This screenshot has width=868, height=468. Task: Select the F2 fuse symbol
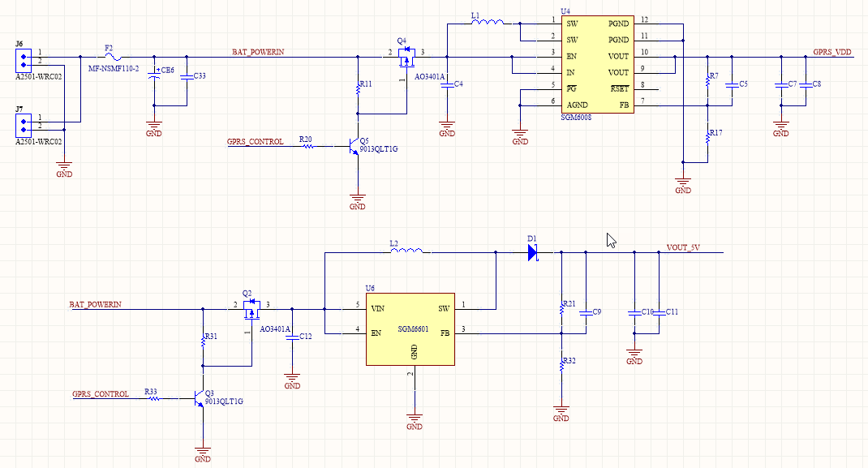tap(114, 57)
